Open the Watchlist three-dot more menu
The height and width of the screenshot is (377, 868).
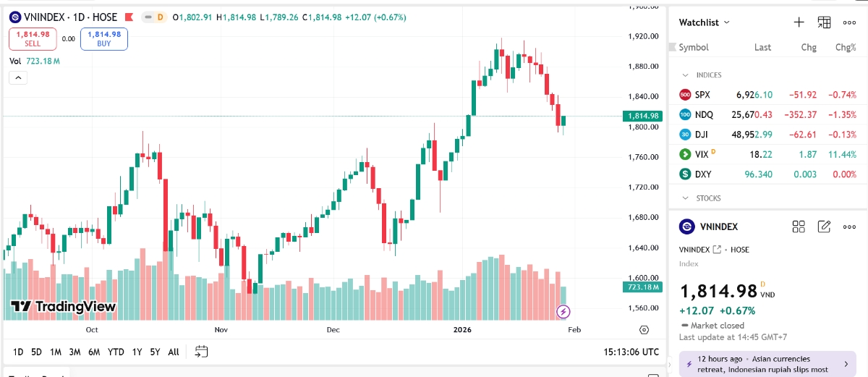pos(849,22)
